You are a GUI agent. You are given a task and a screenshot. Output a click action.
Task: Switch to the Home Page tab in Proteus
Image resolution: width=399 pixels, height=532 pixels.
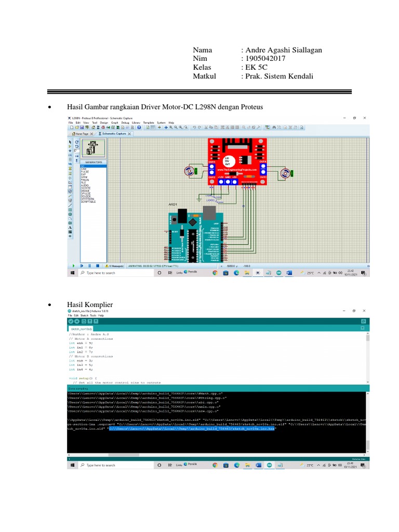80,134
